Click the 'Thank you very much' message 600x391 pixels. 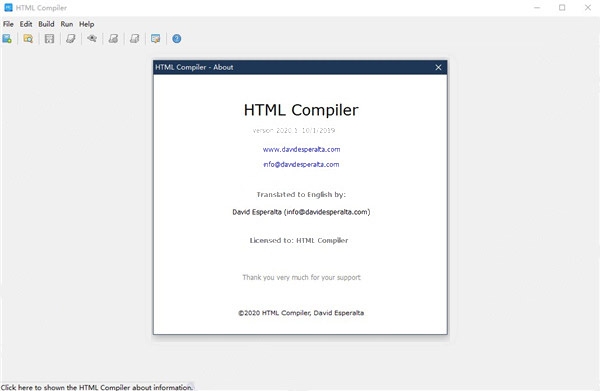pyautogui.click(x=302, y=277)
